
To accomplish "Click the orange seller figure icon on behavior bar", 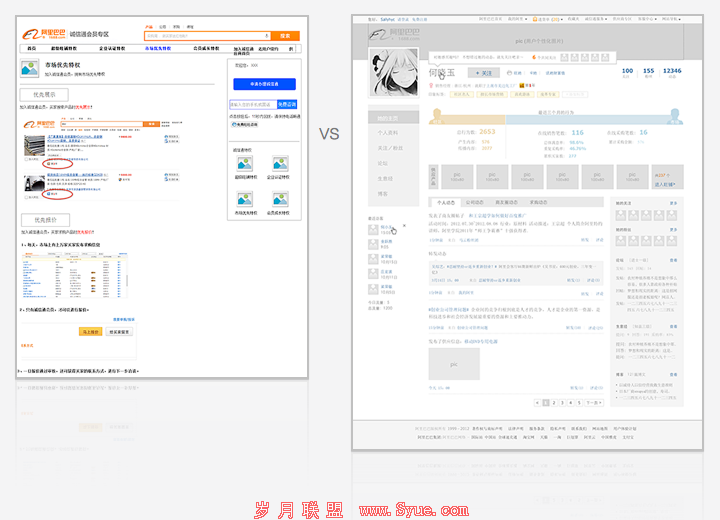I will (x=437, y=116).
